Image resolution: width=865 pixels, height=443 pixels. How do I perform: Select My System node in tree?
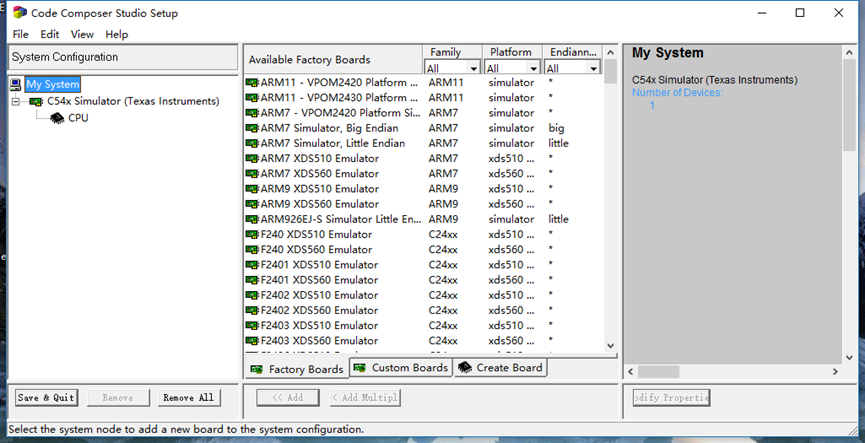(x=53, y=84)
